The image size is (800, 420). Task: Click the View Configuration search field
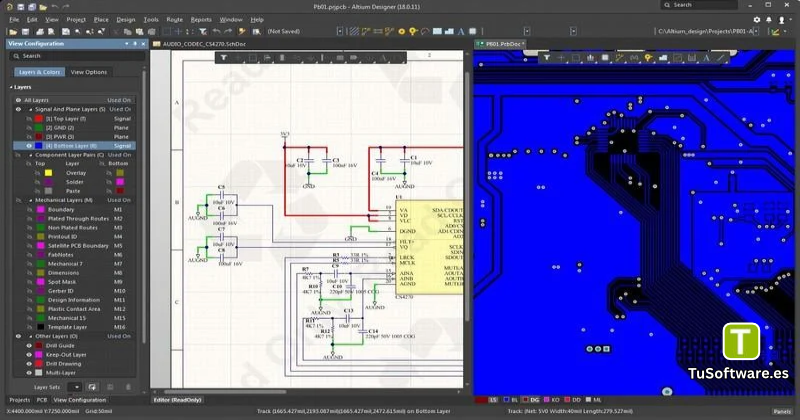tap(78, 56)
